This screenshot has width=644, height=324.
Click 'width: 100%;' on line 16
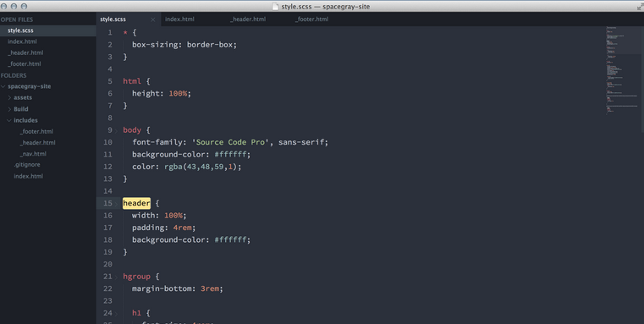(159, 215)
